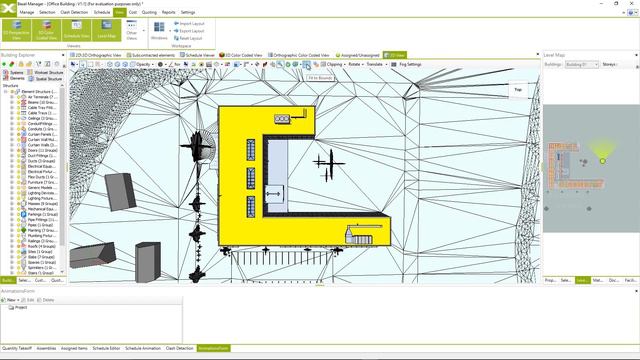Screen dimensions: 640x360
Task: Click the Planting tree icon in structure list
Action: 24,230
